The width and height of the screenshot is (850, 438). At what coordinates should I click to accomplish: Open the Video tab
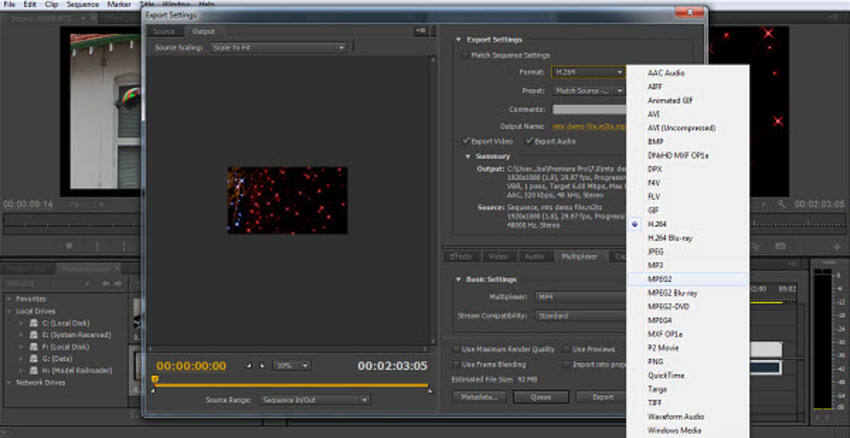(498, 256)
